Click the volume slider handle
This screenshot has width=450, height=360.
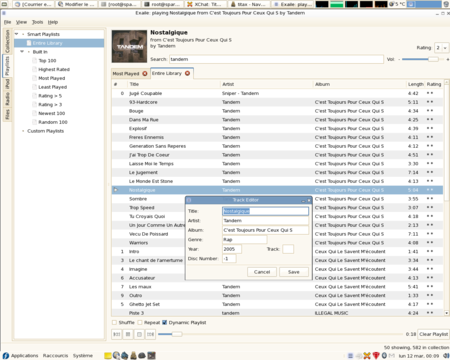pos(433,59)
